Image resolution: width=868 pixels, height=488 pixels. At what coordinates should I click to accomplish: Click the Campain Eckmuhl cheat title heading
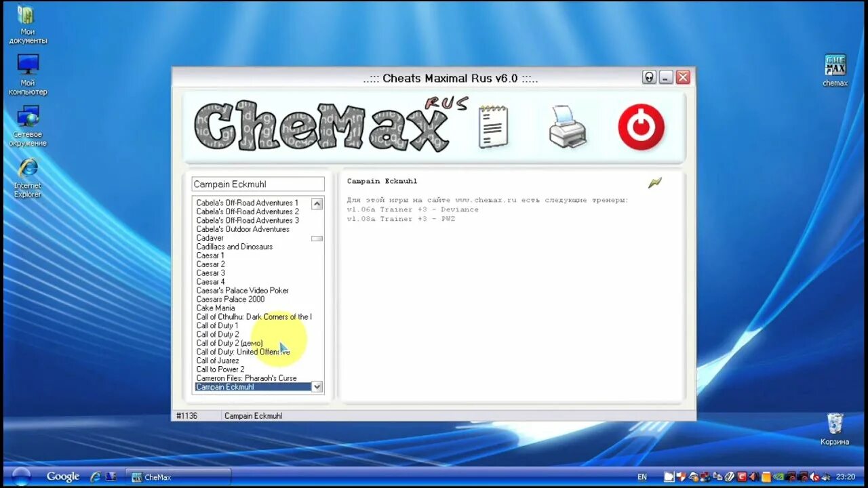pos(382,181)
